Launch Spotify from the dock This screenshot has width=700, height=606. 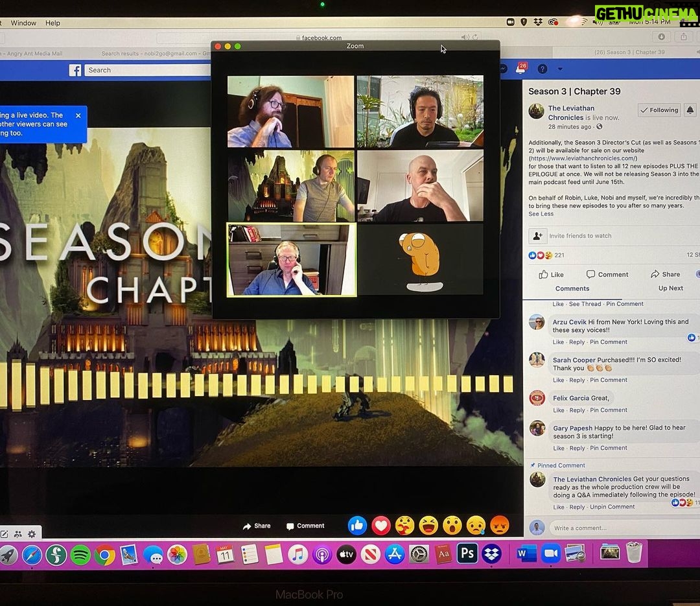(x=80, y=555)
